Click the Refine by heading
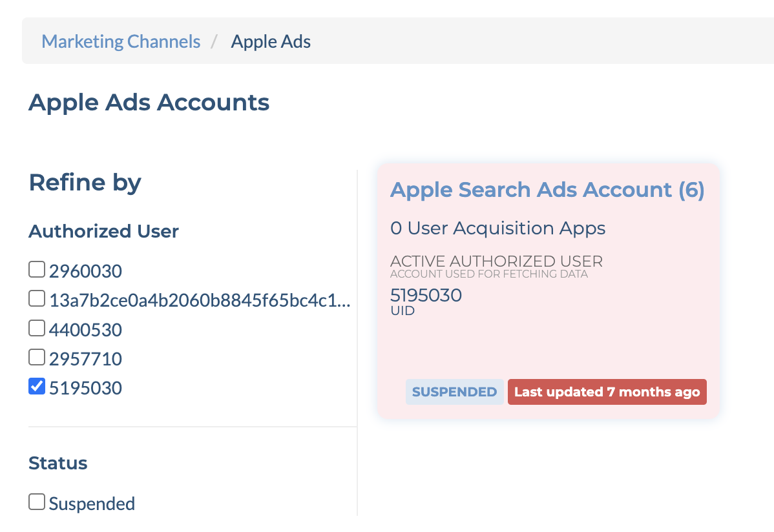 point(85,183)
